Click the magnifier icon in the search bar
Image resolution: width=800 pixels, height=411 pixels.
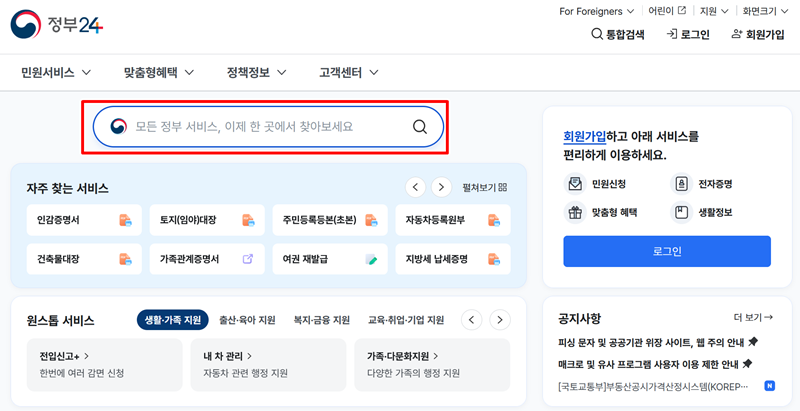[420, 126]
